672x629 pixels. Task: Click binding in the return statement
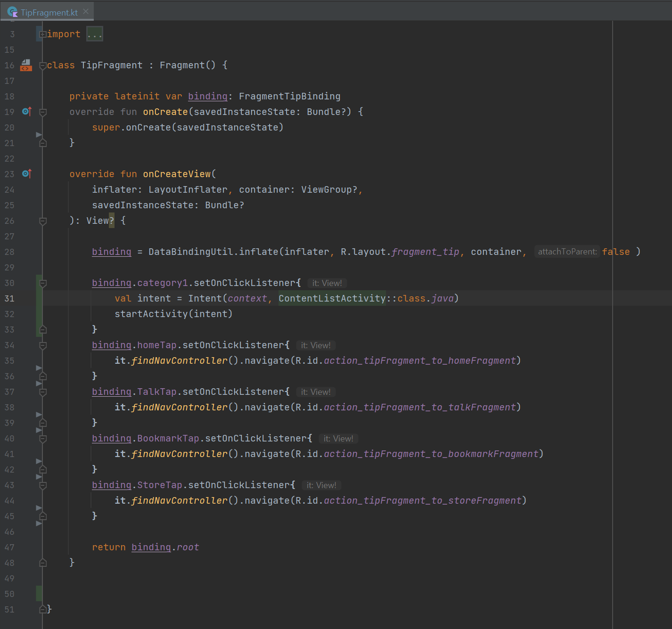(x=151, y=547)
